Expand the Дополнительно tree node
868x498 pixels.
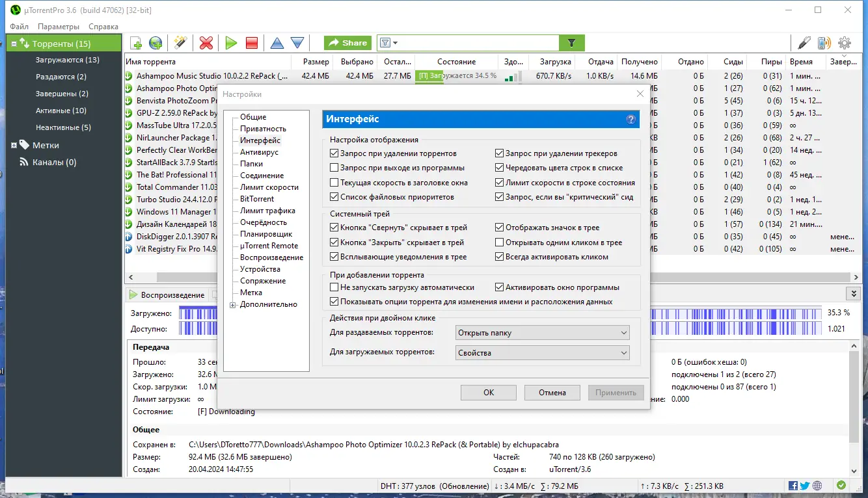tap(233, 304)
